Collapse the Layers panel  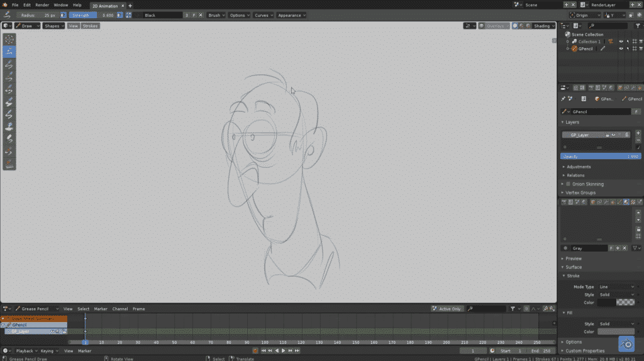click(572, 122)
